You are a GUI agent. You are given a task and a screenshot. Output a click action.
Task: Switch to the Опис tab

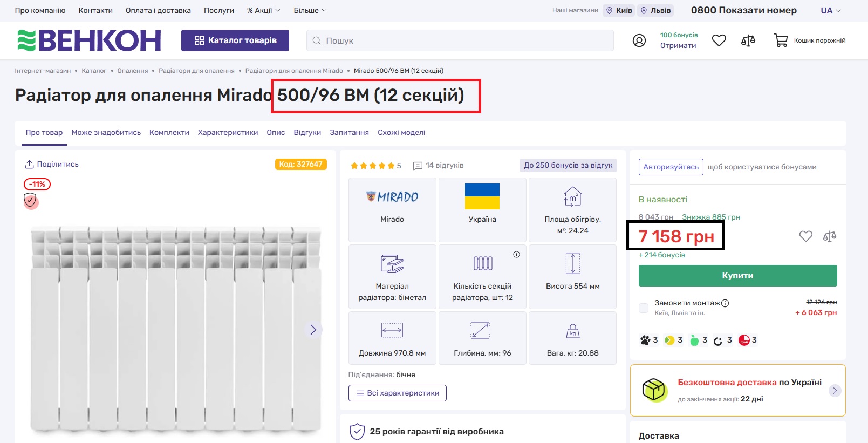[x=276, y=132]
